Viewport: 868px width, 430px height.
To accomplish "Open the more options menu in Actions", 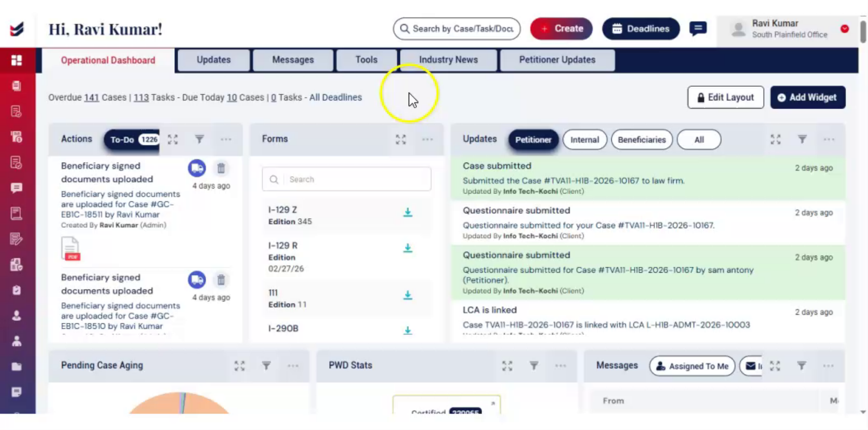I will pos(226,139).
